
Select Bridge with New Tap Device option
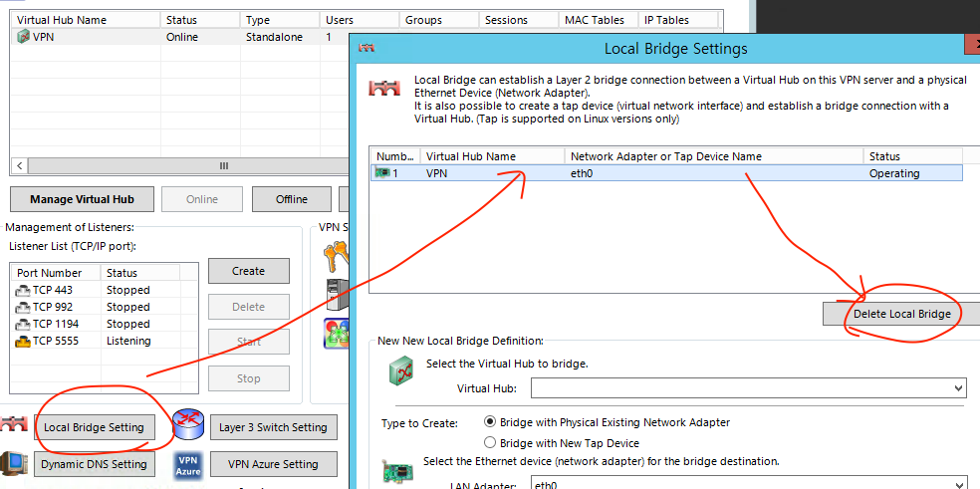click(x=491, y=443)
